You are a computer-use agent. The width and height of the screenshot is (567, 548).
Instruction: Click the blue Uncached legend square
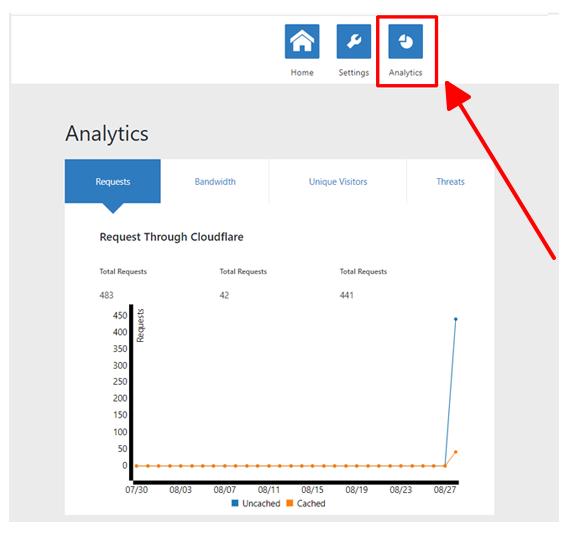(x=235, y=503)
